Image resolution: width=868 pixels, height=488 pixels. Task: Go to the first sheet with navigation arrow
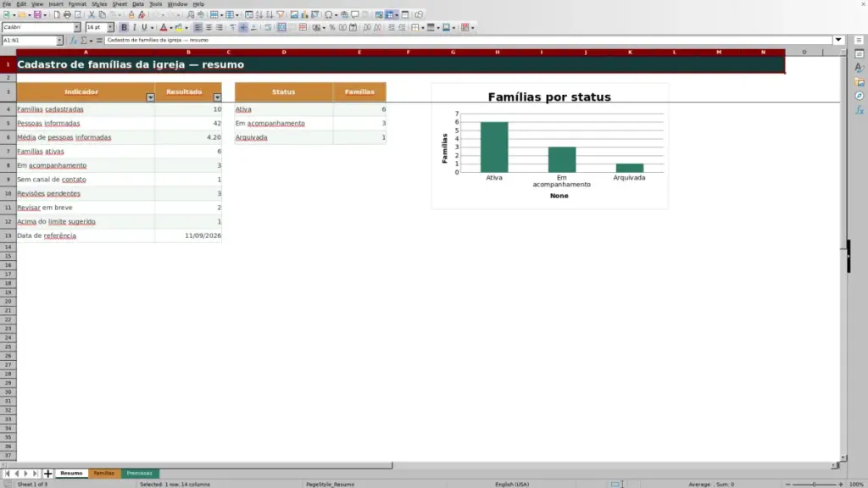[x=7, y=474]
